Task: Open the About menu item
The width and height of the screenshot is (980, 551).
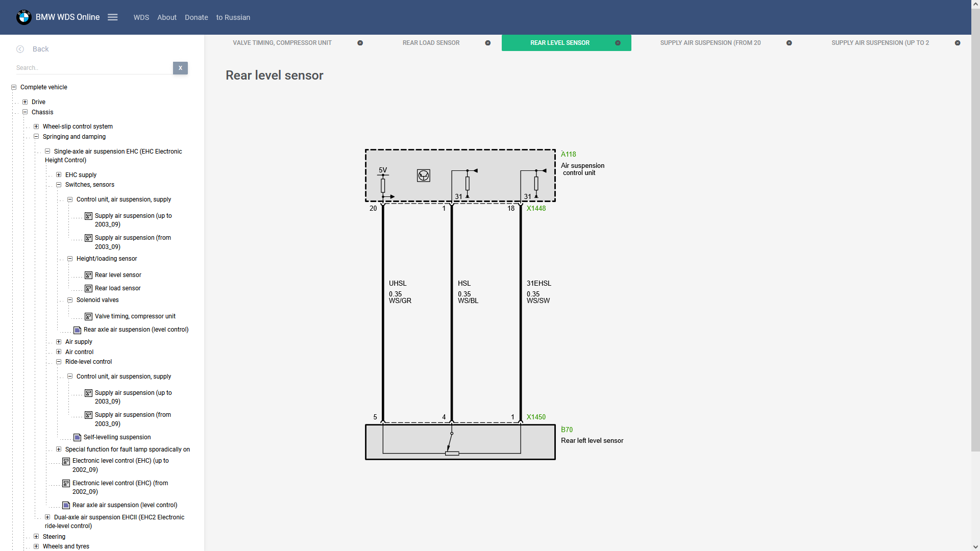Action: (166, 17)
